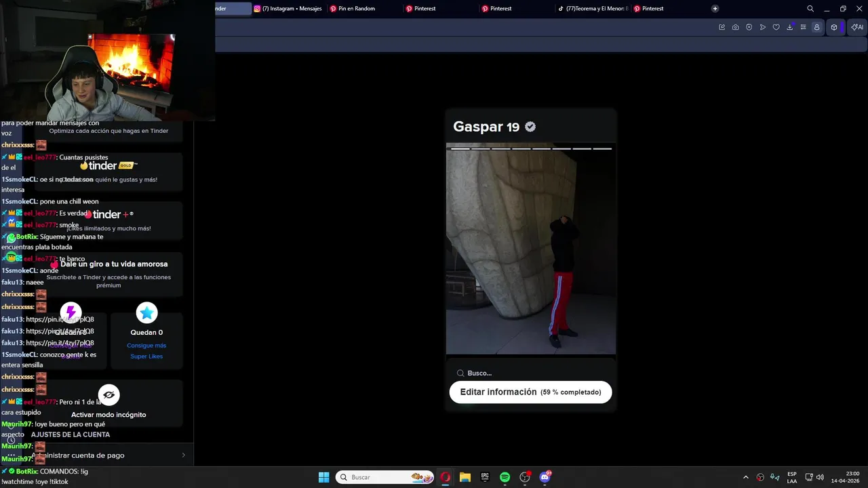Click the Busco search field
868x488 pixels.
point(531,373)
